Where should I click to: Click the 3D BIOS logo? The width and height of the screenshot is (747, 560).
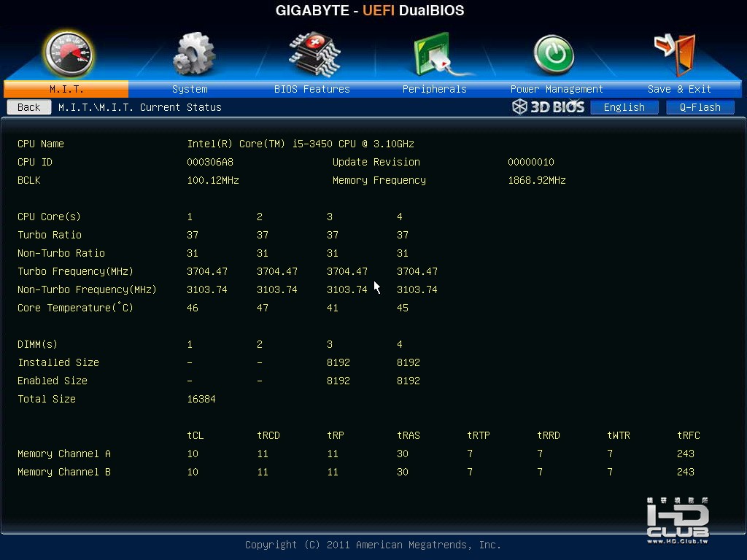pos(548,106)
